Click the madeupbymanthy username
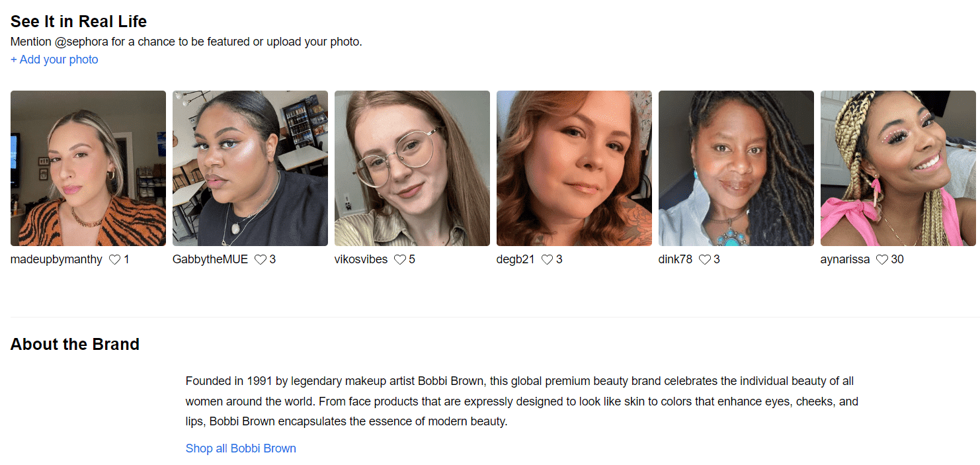 56,259
